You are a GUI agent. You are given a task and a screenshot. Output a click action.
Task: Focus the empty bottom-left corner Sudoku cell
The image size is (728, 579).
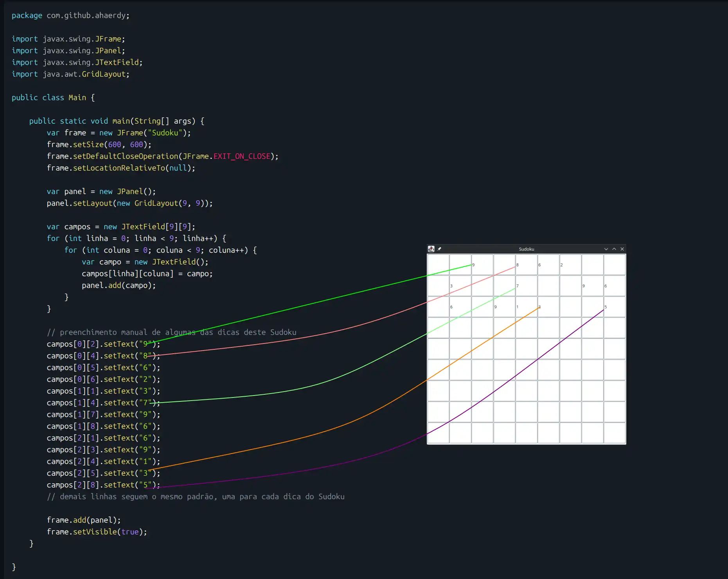pyautogui.click(x=439, y=433)
